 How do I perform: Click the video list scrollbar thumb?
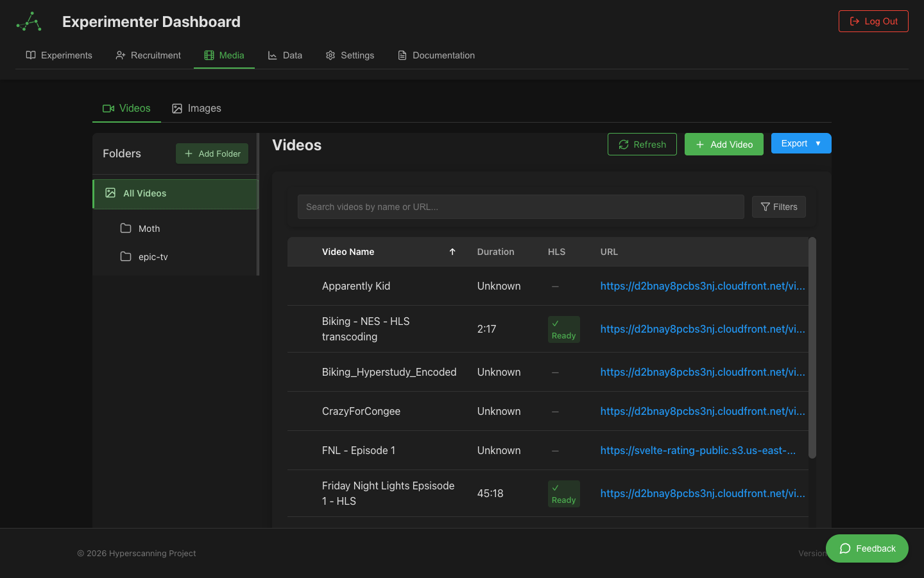812,347
